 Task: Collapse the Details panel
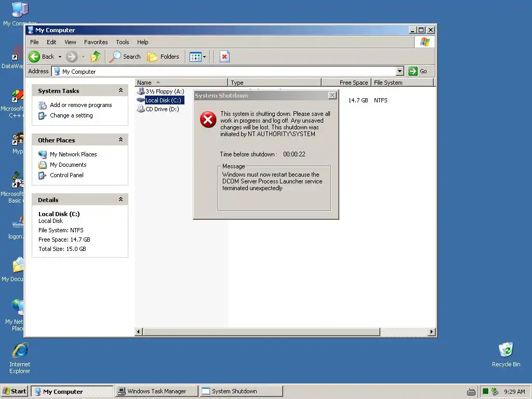click(x=121, y=199)
